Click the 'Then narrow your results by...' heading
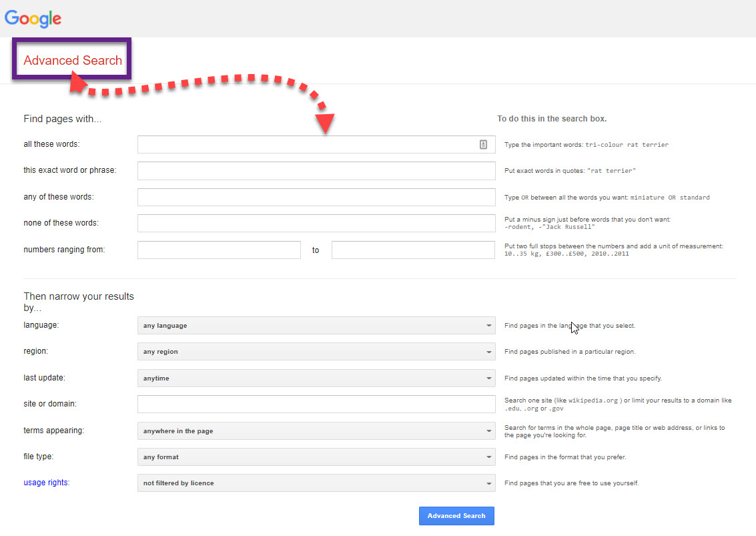 tap(79, 302)
